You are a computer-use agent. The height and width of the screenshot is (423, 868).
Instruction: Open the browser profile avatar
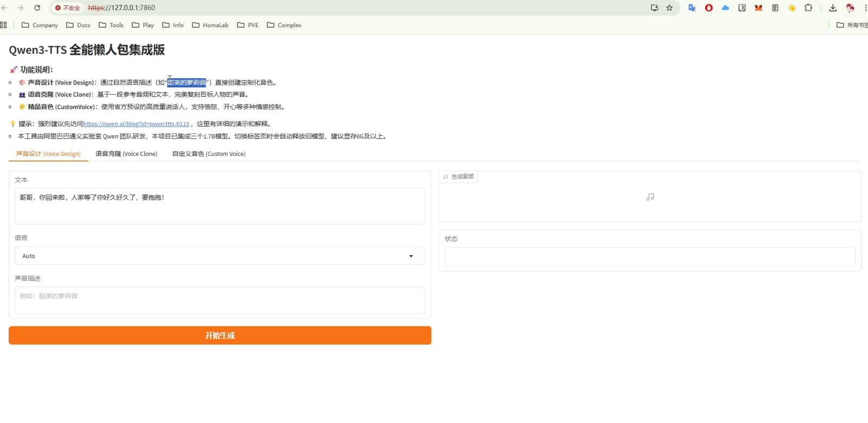tap(850, 8)
